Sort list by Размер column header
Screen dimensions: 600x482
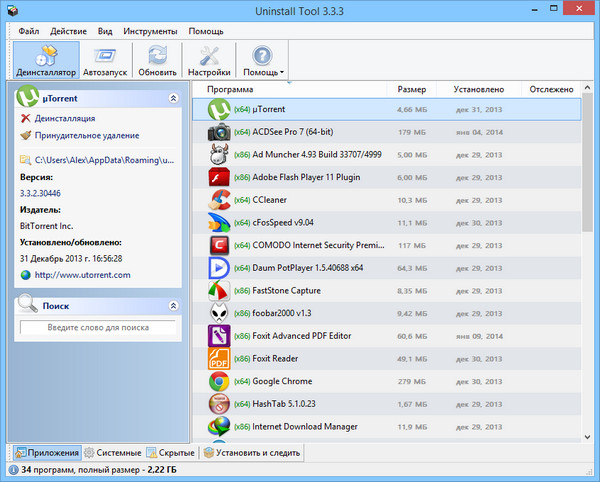pos(411,89)
